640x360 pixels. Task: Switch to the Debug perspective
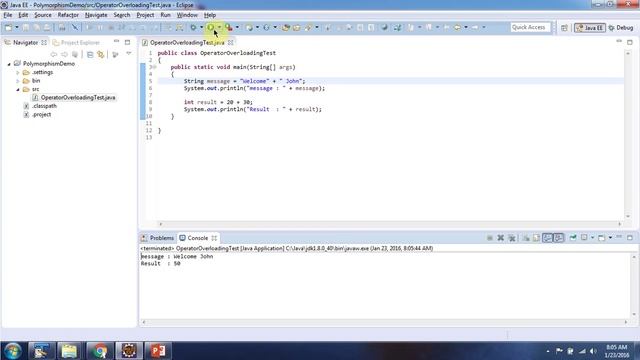click(620, 28)
